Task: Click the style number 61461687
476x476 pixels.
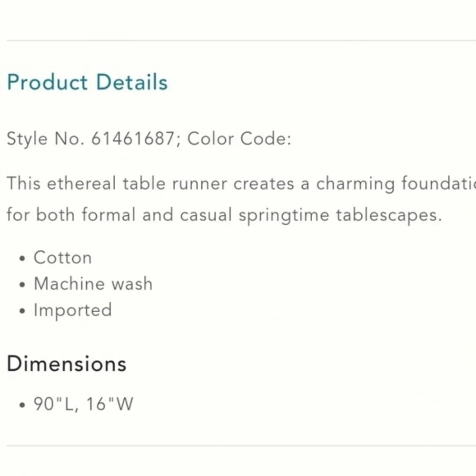Action: click(x=133, y=139)
